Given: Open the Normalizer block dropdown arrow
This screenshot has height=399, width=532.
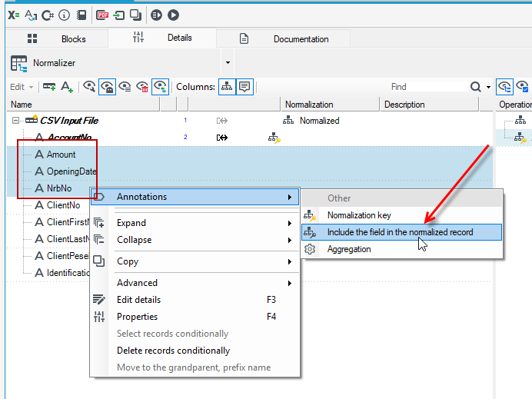Looking at the screenshot, I should (x=228, y=62).
